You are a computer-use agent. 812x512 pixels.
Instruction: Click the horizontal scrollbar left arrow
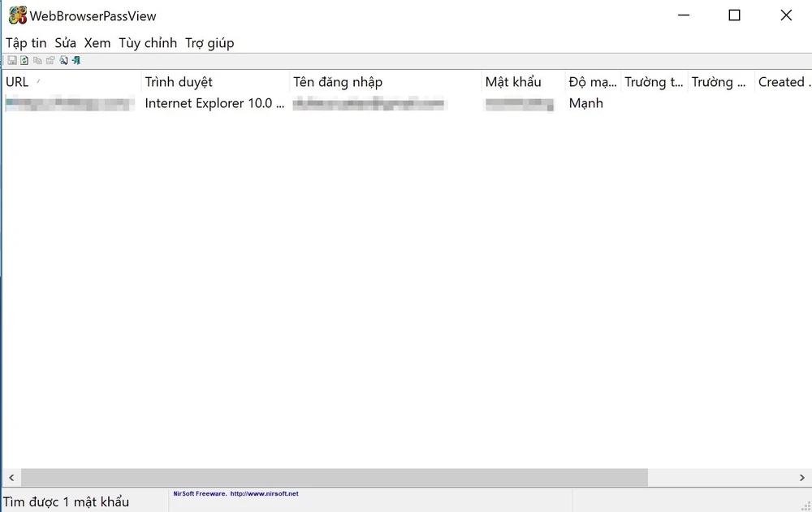click(11, 477)
